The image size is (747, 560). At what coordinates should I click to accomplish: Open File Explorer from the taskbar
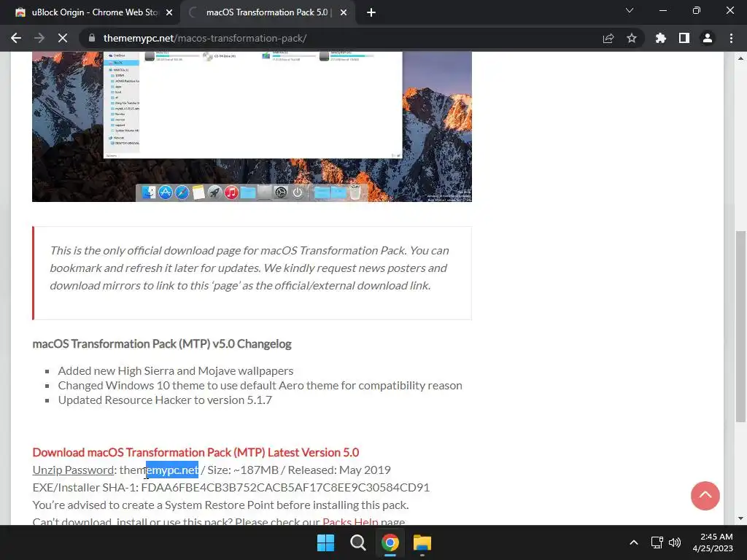(422, 542)
